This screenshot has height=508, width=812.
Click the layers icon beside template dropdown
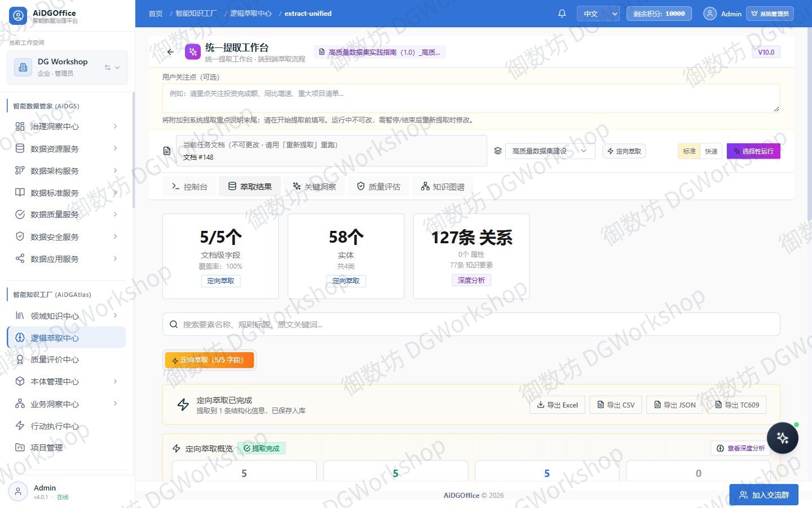498,151
